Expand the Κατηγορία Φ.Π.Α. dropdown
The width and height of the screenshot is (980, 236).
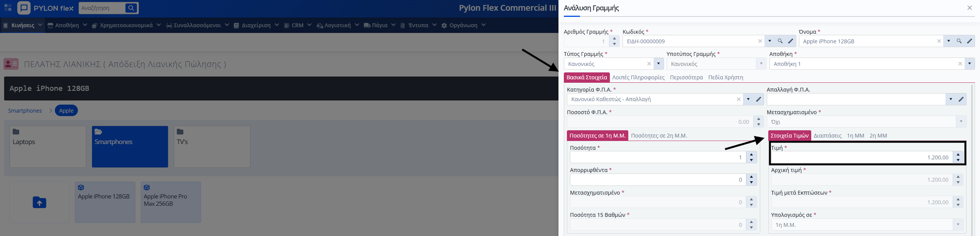pyautogui.click(x=748, y=99)
